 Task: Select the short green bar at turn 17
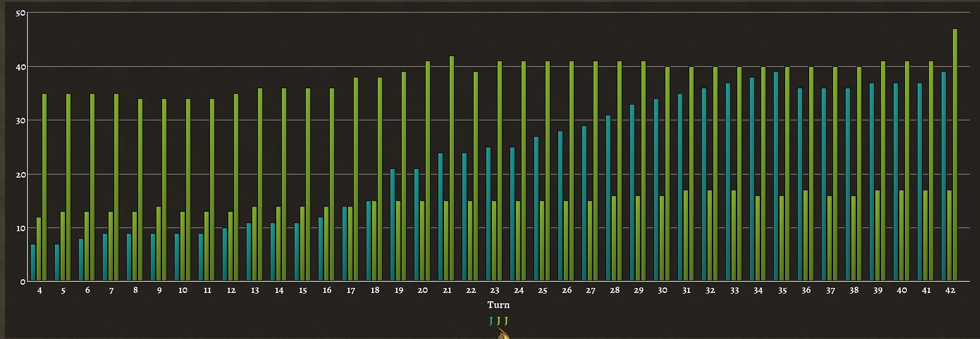(x=351, y=243)
